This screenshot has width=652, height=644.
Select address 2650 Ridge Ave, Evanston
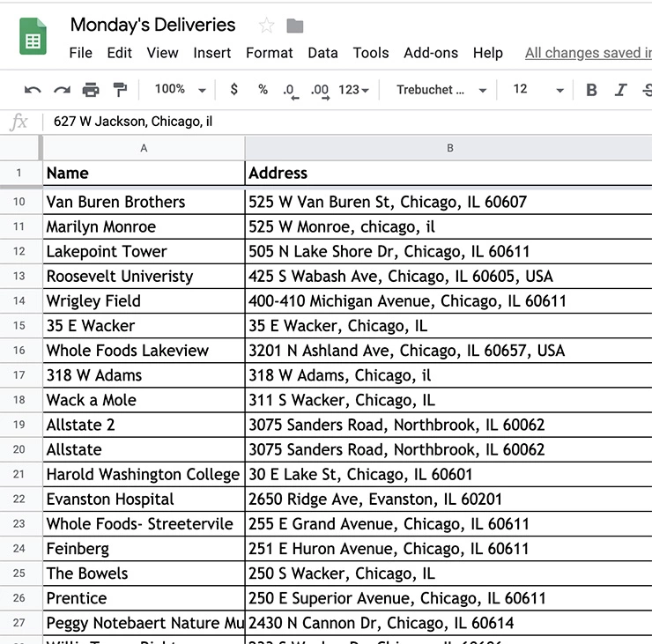click(x=448, y=500)
